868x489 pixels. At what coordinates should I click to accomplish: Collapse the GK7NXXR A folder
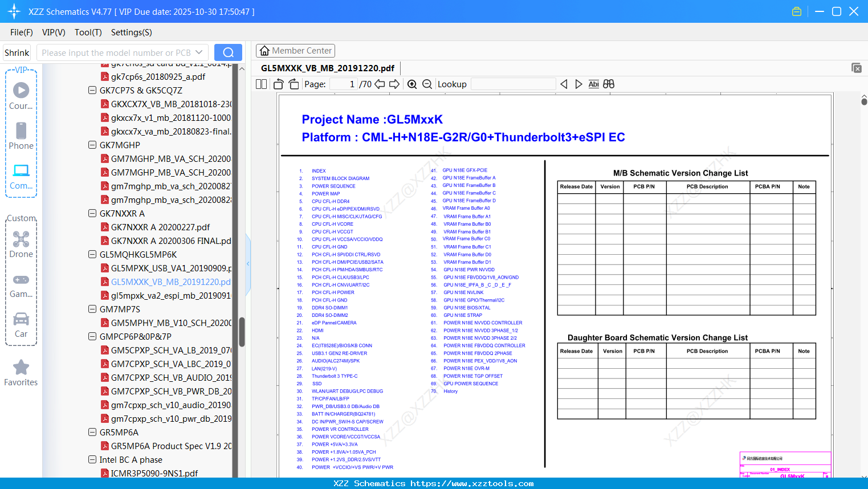92,213
